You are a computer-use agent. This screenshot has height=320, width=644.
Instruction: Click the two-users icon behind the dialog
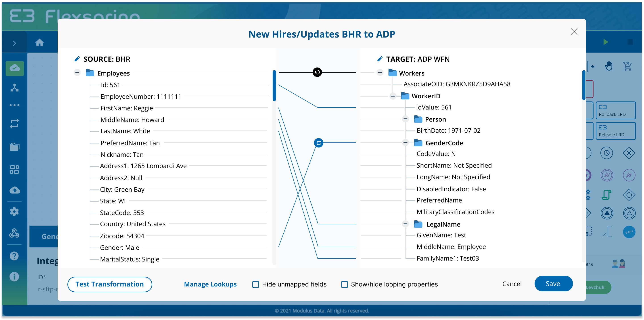618,264
